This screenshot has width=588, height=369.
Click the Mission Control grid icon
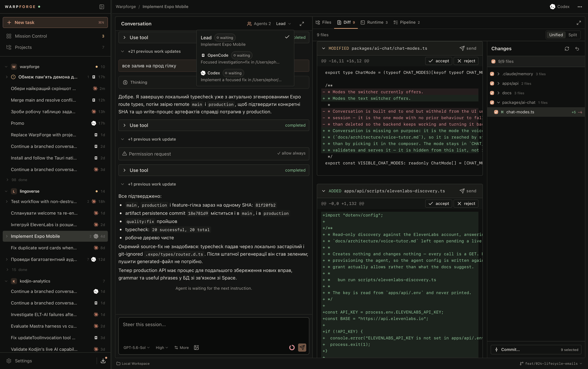tap(9, 36)
